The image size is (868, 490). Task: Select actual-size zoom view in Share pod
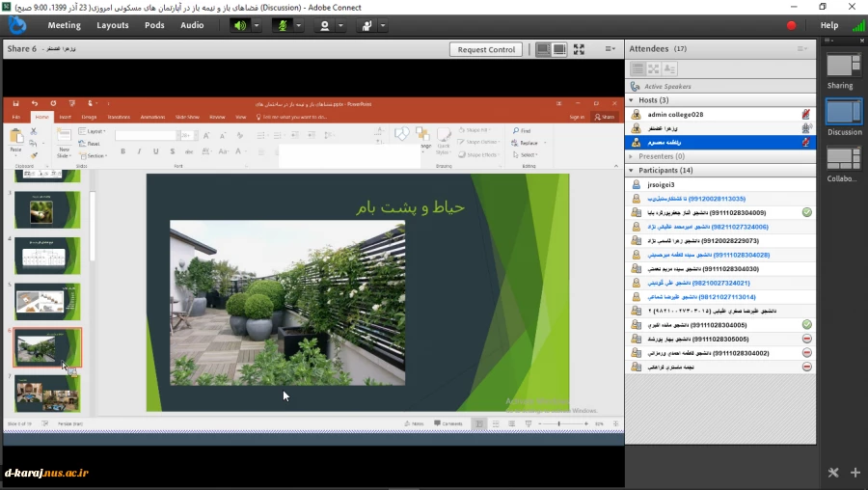click(559, 49)
